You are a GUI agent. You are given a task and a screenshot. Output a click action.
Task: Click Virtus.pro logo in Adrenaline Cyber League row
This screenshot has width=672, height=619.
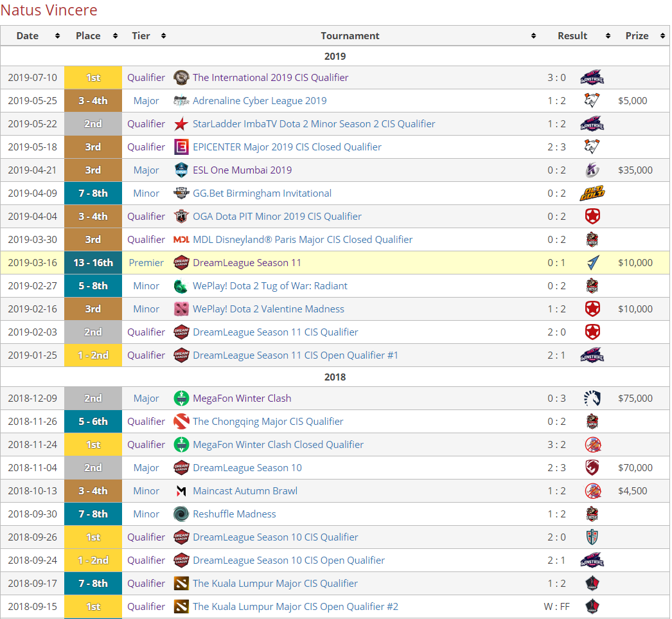click(592, 101)
